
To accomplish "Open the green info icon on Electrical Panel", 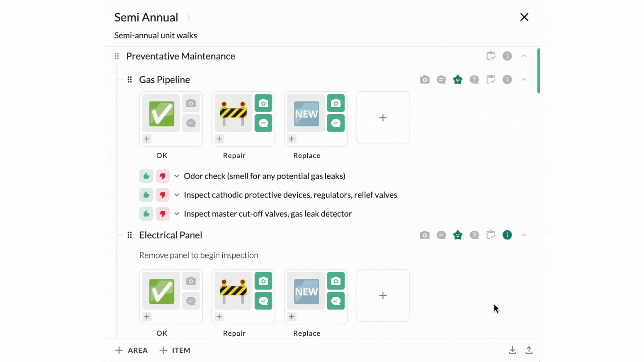I will [x=507, y=235].
